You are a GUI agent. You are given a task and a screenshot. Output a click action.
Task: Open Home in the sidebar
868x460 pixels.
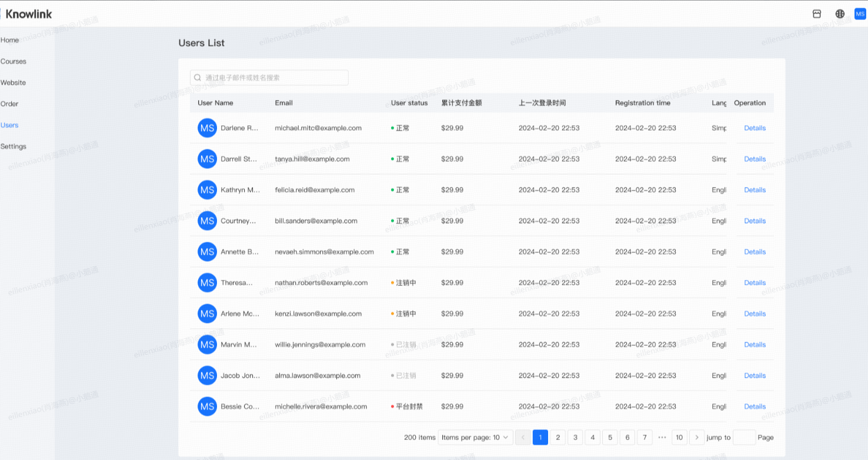point(10,40)
